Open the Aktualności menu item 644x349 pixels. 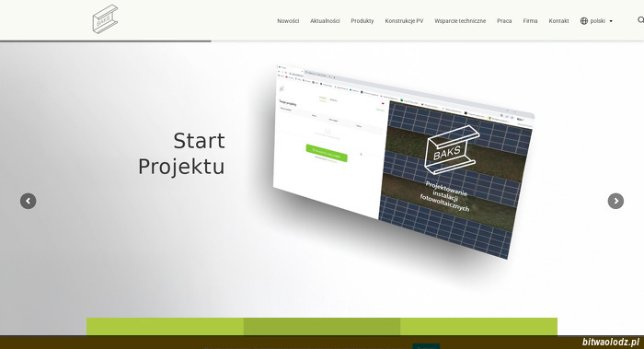click(325, 20)
